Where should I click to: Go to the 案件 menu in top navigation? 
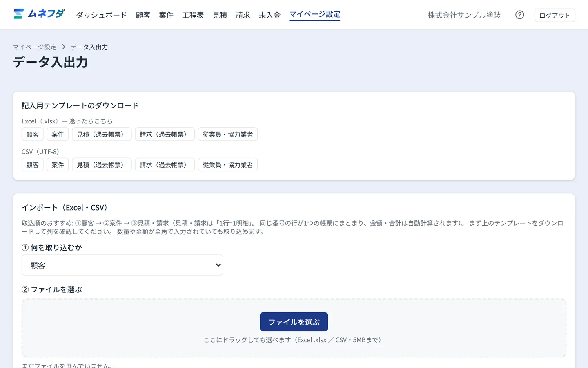[x=166, y=15]
